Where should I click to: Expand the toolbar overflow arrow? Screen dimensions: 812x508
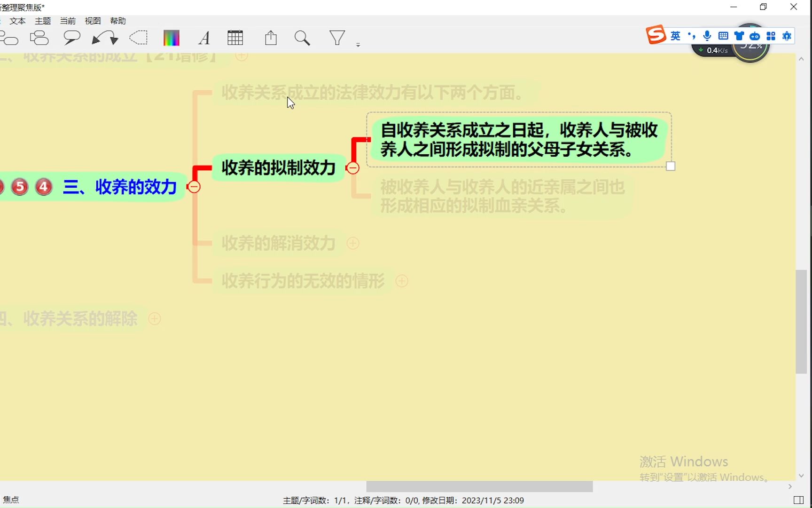tap(358, 45)
